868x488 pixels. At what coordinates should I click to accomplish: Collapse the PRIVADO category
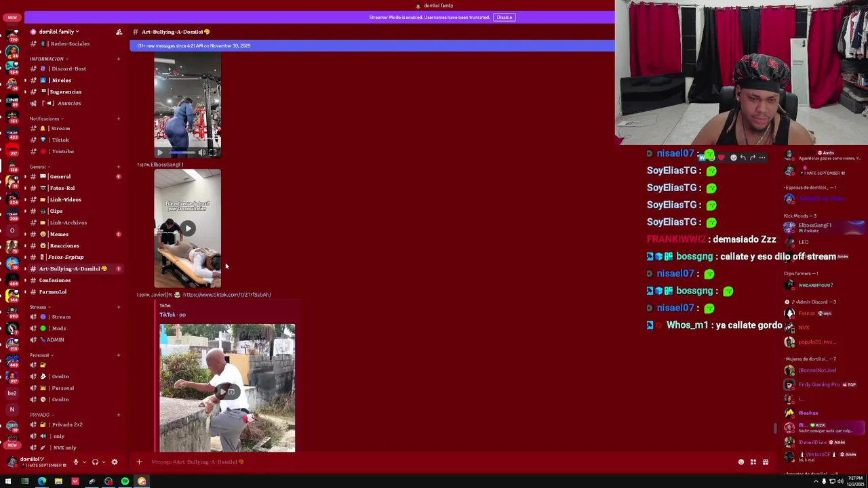(40, 415)
